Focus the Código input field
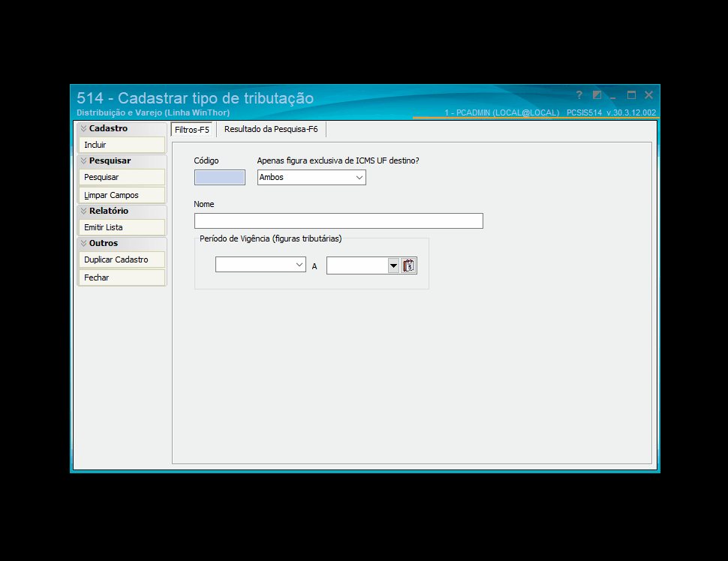Screen dimensions: 728x561 pyautogui.click(x=220, y=178)
